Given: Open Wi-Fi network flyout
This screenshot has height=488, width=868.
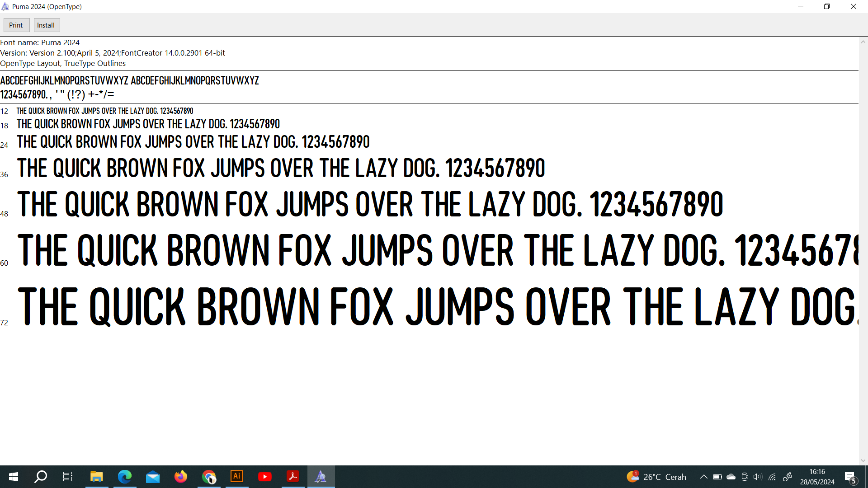Looking at the screenshot, I should point(772,477).
